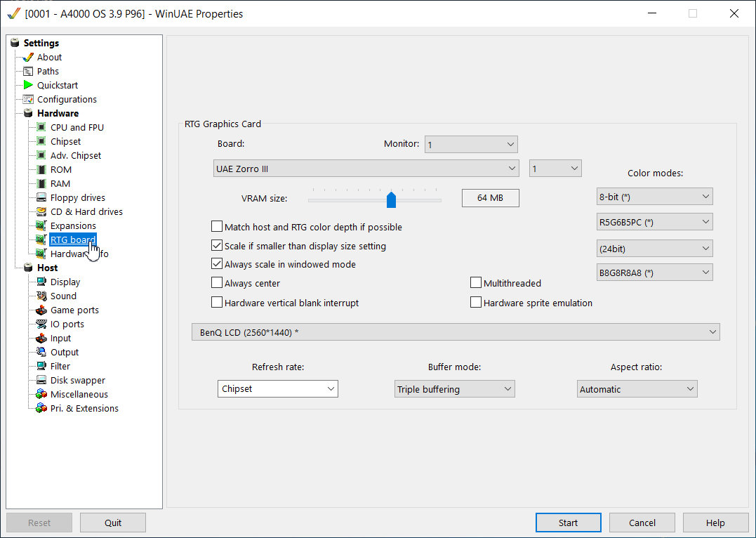
Task: Select the CPU and FPU chip icon
Action: pyautogui.click(x=41, y=127)
